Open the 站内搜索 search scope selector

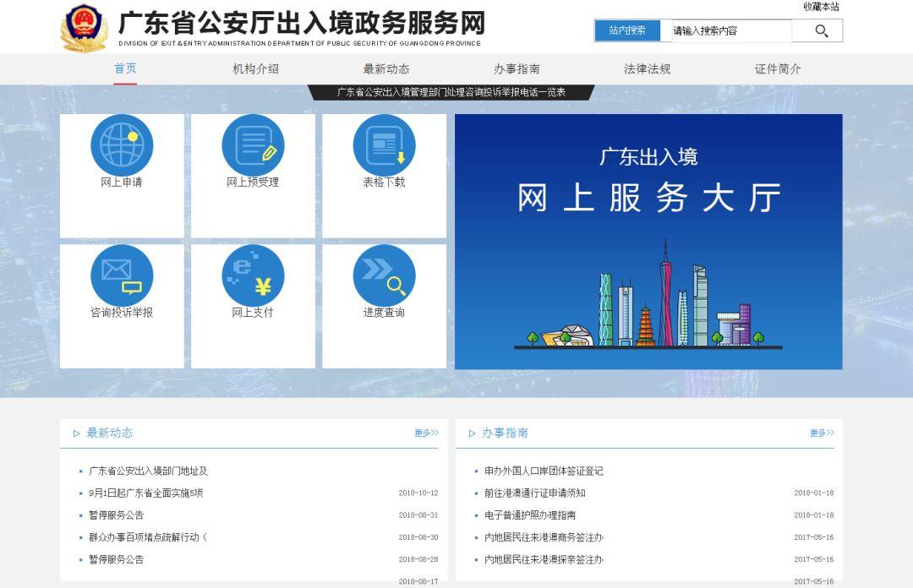[x=627, y=30]
